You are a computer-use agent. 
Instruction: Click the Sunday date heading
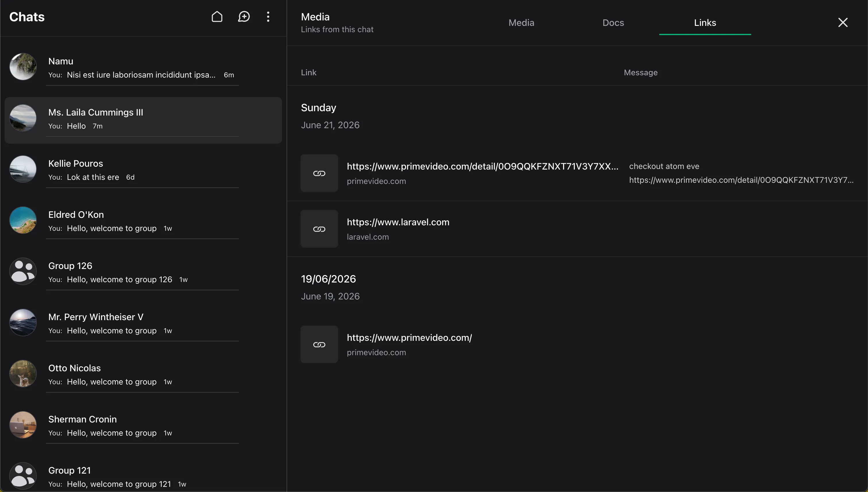tap(318, 108)
